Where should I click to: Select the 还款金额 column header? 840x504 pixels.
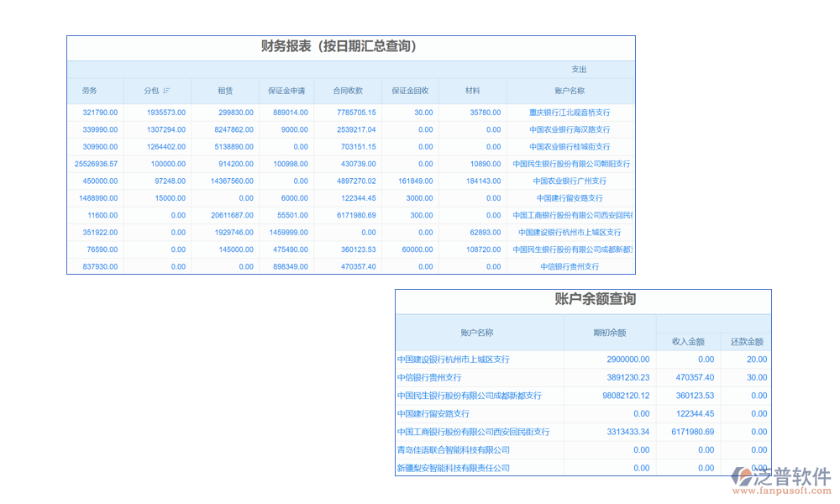click(747, 342)
